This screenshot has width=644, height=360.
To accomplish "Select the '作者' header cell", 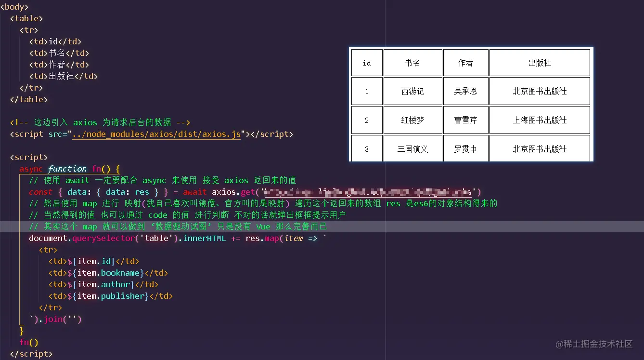I will click(x=465, y=63).
